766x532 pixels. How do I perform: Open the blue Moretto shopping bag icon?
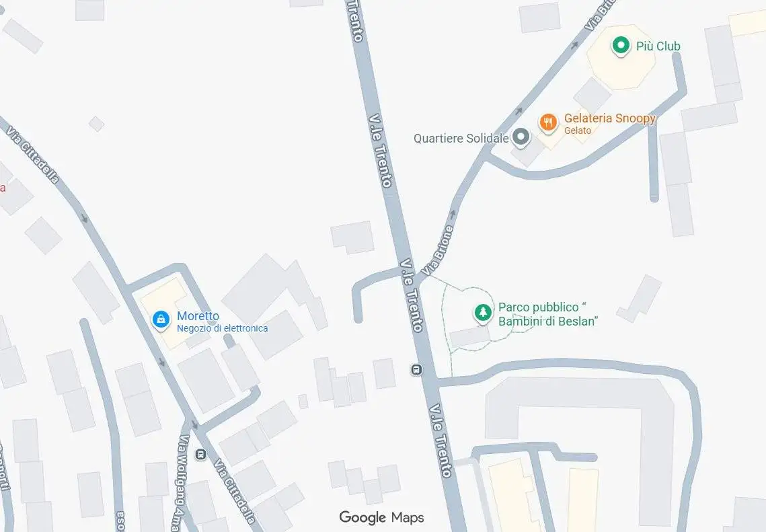(x=161, y=320)
